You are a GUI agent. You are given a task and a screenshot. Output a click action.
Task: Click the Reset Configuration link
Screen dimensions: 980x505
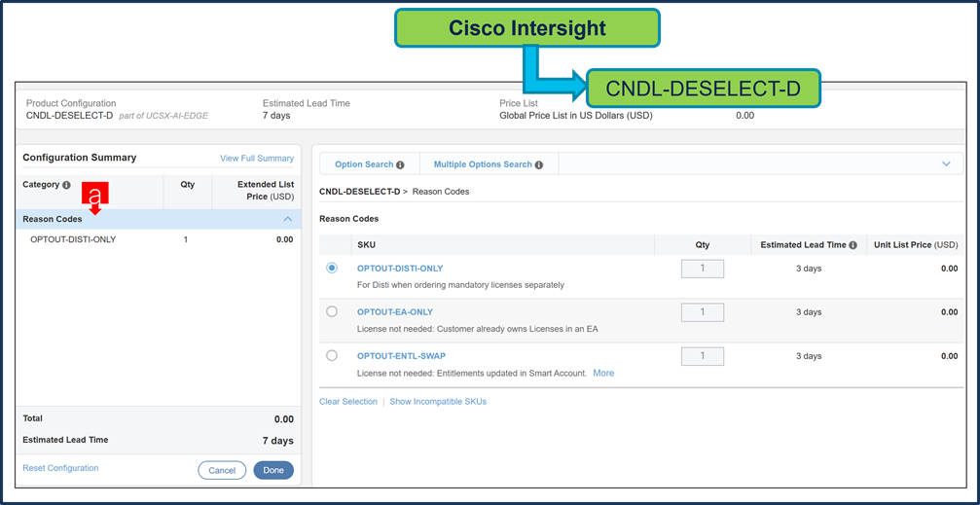coord(60,467)
